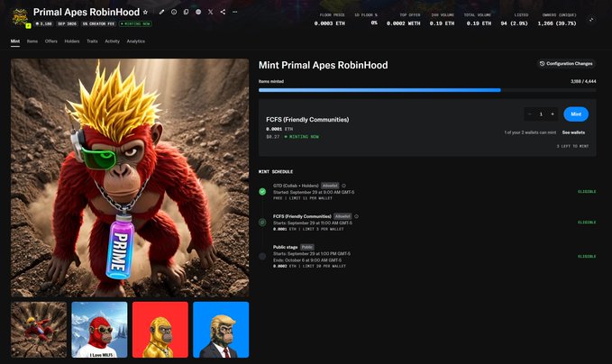Open the Items tab

[32, 41]
